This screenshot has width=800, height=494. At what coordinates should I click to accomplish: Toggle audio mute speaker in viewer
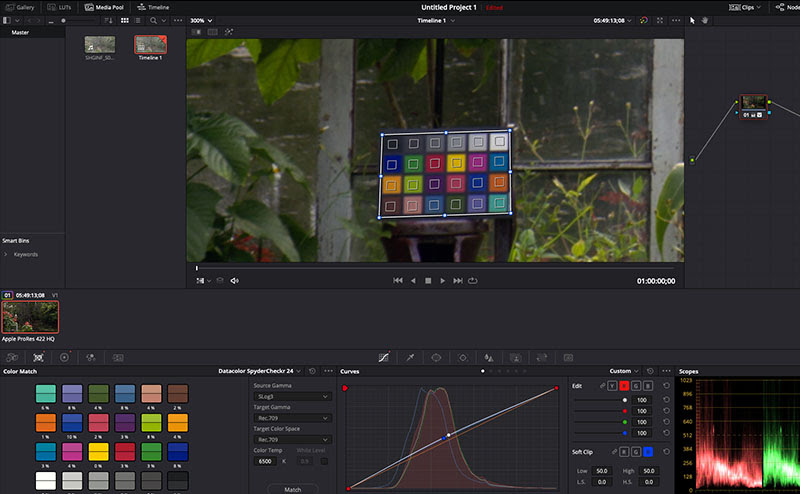(235, 281)
